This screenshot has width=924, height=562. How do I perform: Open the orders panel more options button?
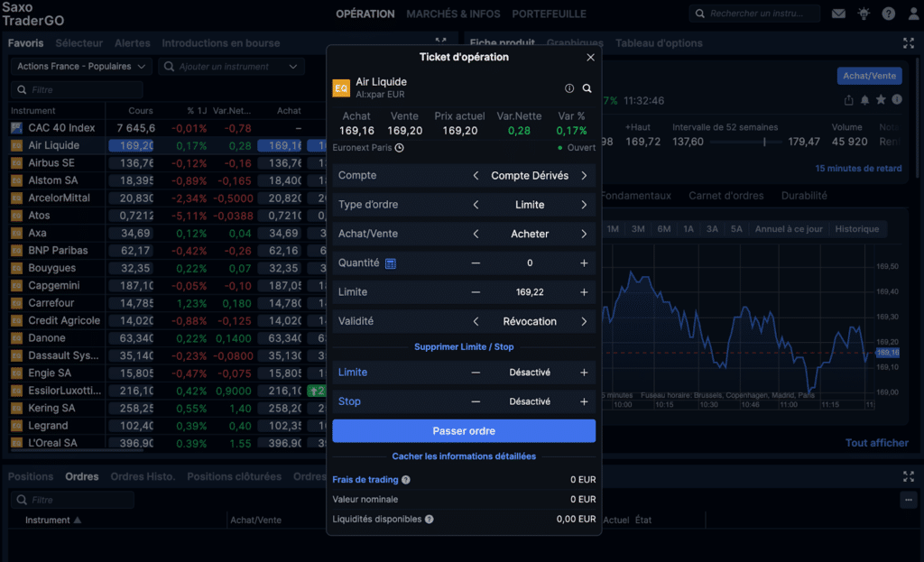pos(908,500)
